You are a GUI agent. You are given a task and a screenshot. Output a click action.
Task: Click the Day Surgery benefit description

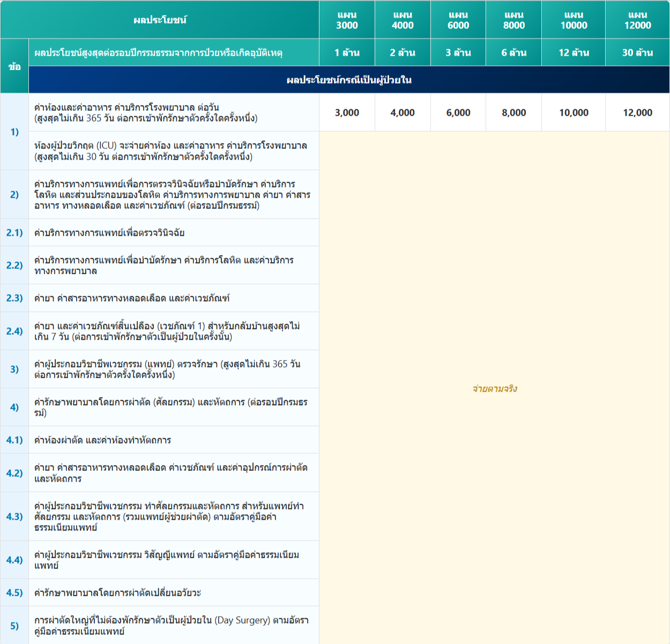pyautogui.click(x=172, y=625)
